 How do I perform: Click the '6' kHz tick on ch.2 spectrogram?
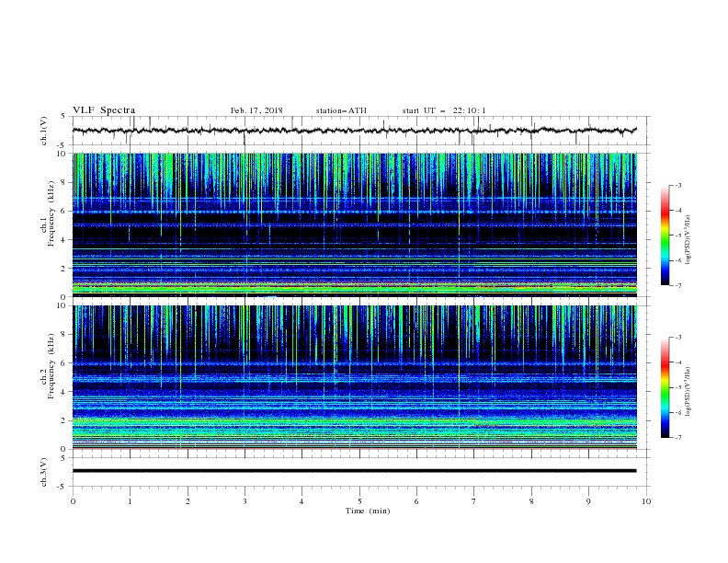pyautogui.click(x=63, y=363)
